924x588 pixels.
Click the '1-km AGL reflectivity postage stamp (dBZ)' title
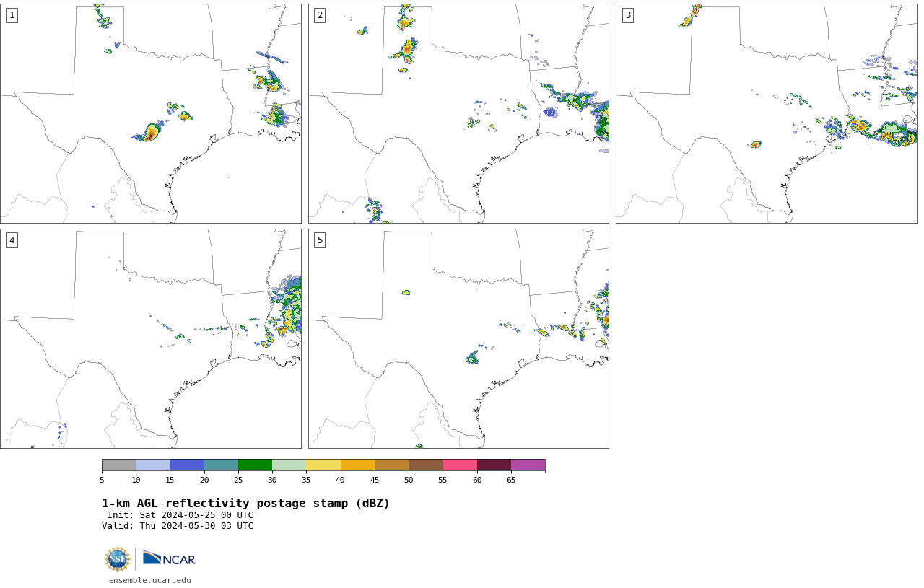(245, 504)
